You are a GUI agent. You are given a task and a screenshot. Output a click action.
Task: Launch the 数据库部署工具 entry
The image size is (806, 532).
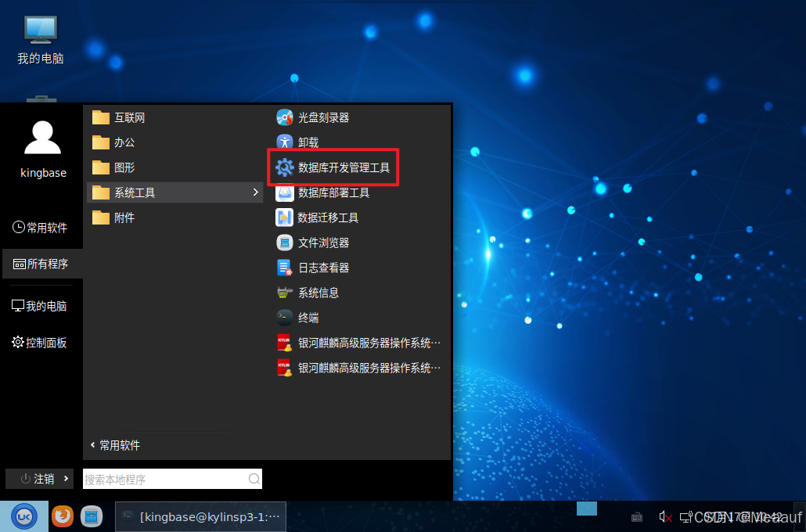click(323, 192)
